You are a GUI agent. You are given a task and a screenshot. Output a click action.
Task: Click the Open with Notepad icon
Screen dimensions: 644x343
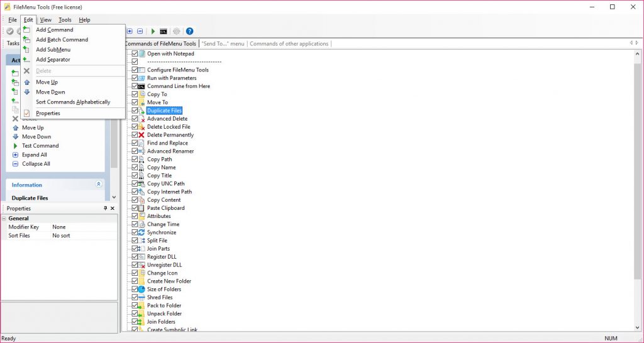[142, 54]
